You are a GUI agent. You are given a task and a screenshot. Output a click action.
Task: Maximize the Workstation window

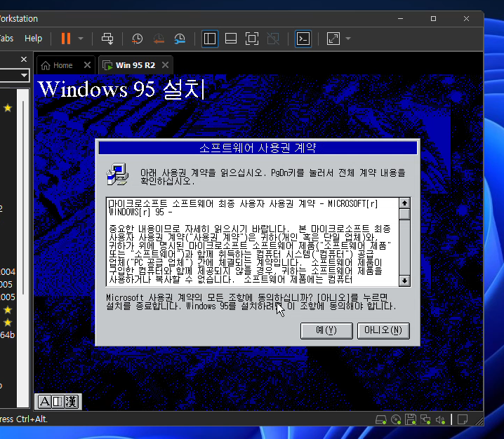click(433, 19)
